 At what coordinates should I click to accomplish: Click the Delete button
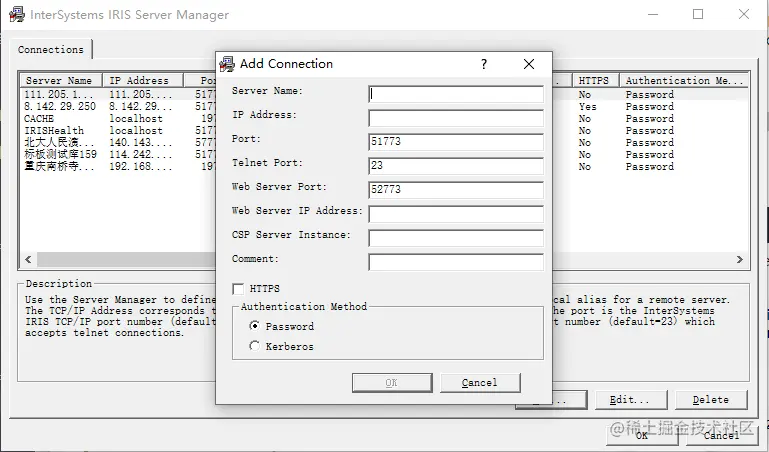[711, 400]
